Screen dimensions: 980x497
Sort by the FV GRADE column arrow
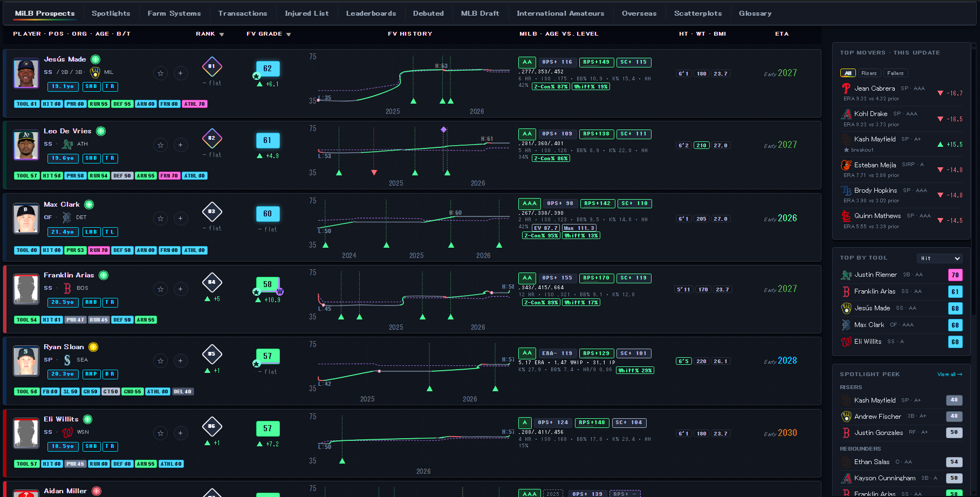point(289,35)
